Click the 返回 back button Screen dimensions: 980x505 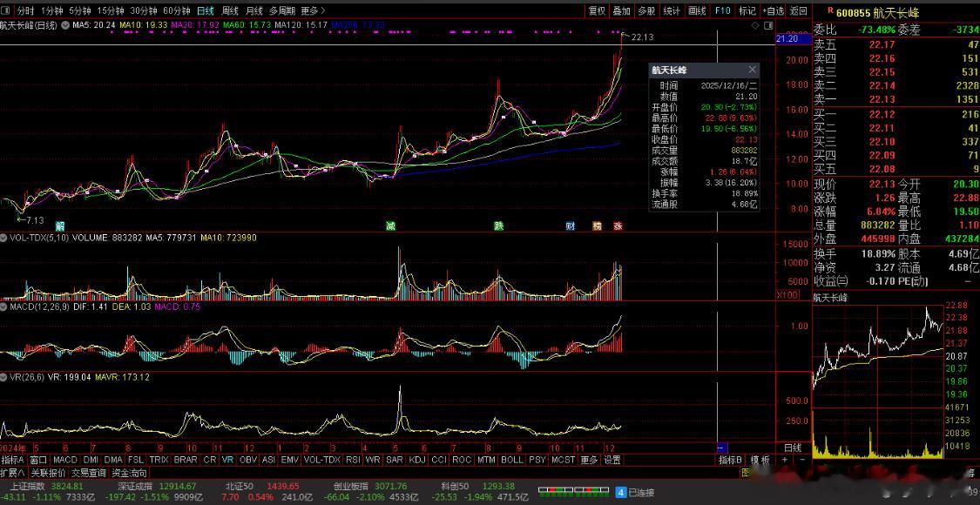click(x=799, y=10)
